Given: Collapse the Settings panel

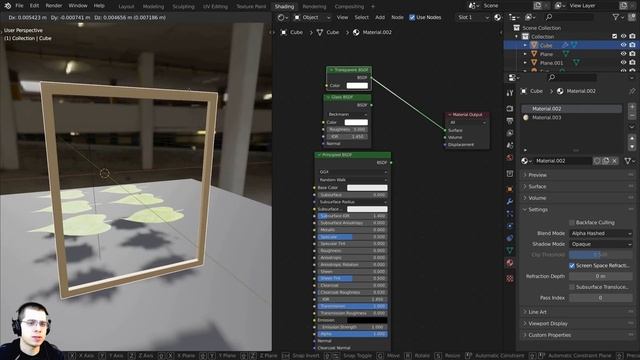Looking at the screenshot, I should pos(538,209).
